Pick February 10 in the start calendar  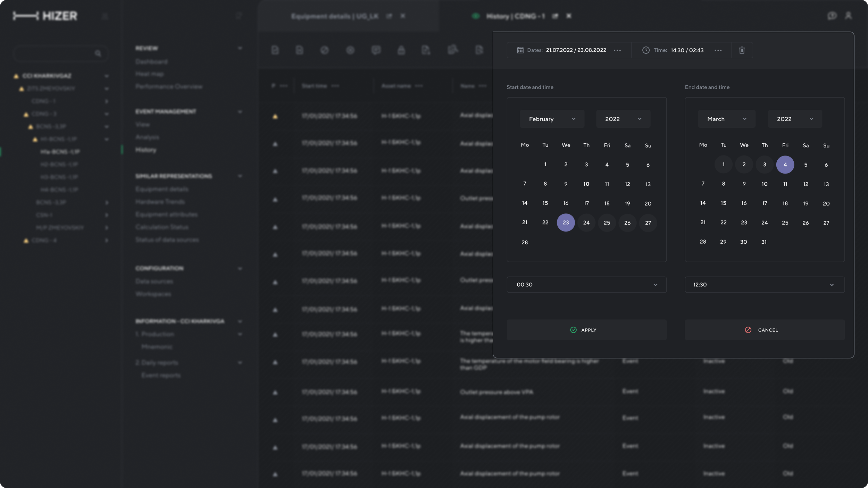586,184
